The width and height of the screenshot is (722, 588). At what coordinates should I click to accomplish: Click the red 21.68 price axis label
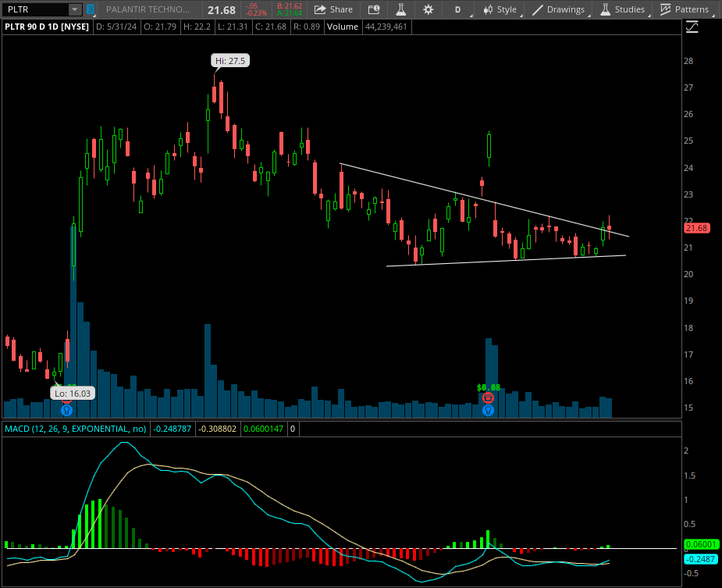tap(697, 228)
